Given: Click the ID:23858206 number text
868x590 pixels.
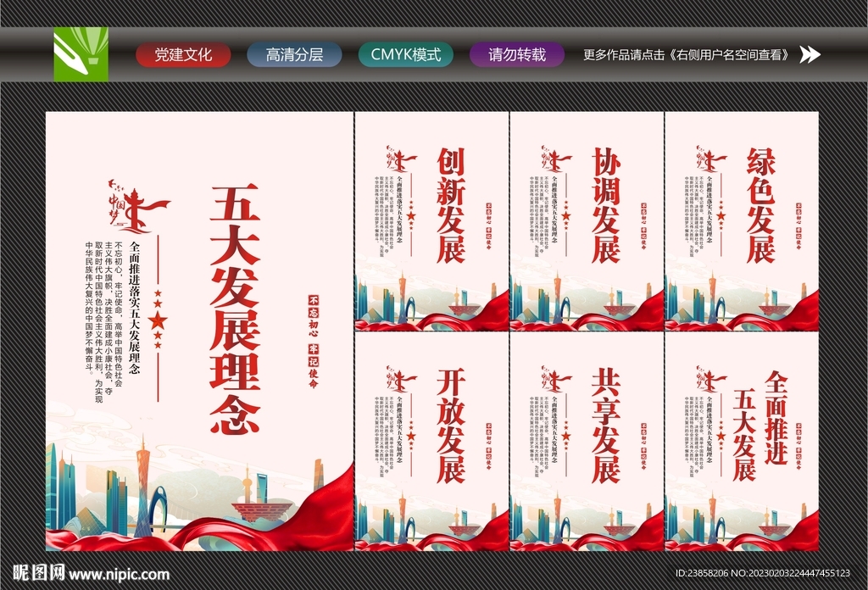Looking at the screenshot, I should click(x=703, y=573).
